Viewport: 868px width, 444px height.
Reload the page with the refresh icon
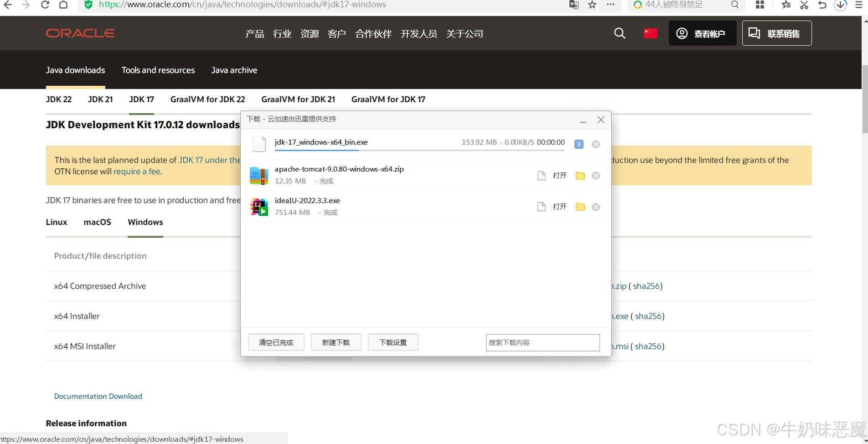(x=45, y=5)
